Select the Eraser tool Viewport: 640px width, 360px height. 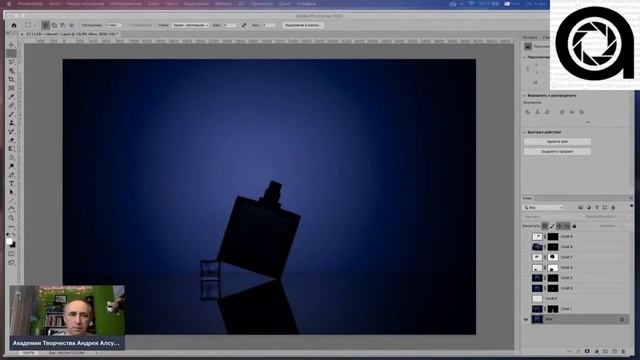pos(11,140)
